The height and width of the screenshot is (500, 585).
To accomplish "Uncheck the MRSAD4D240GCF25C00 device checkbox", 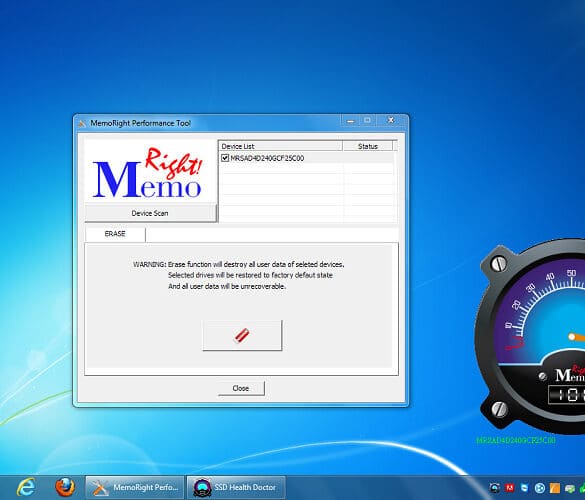I will click(225, 158).
